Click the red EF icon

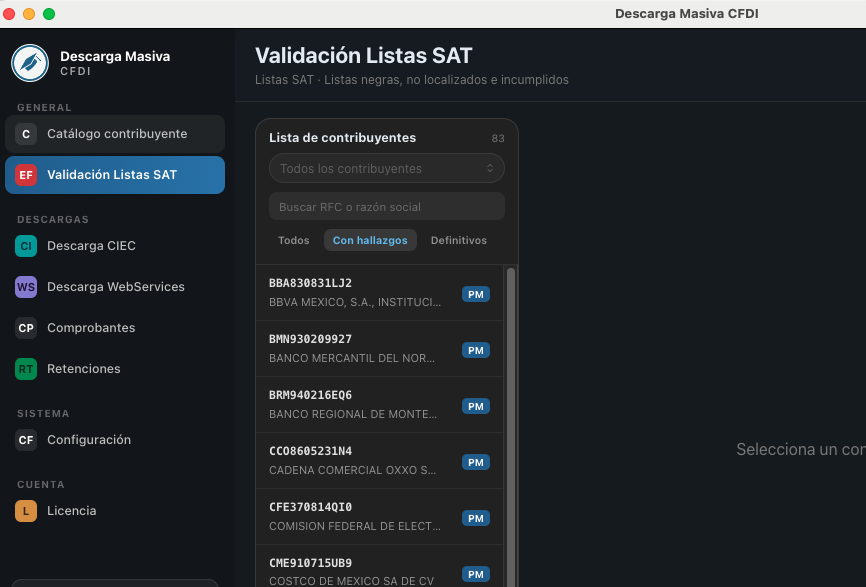26,175
